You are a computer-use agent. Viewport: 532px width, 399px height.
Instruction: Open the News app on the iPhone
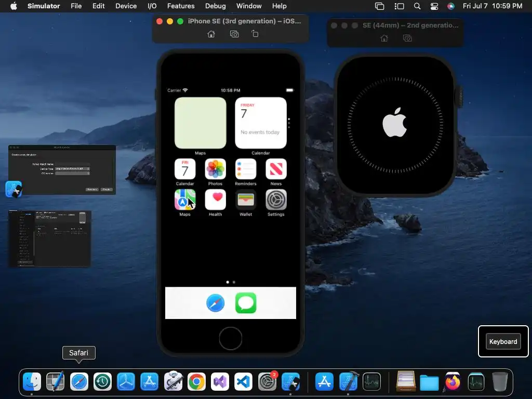tap(276, 169)
